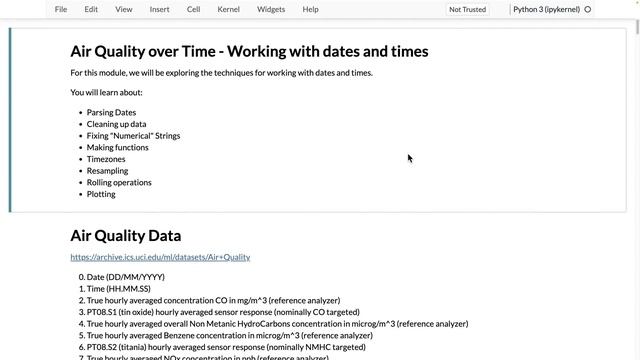Click the 'Making functions' bullet item

(x=118, y=147)
